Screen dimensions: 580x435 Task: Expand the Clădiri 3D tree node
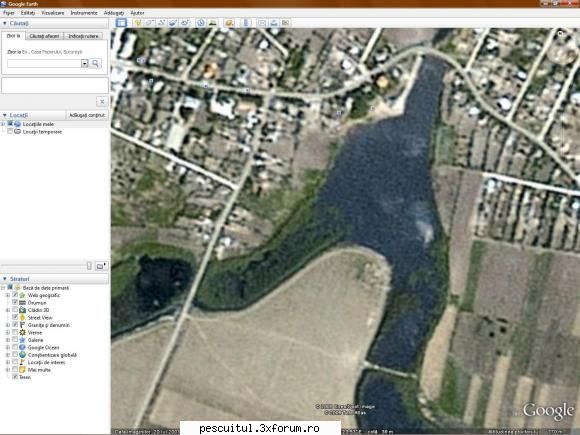point(7,310)
